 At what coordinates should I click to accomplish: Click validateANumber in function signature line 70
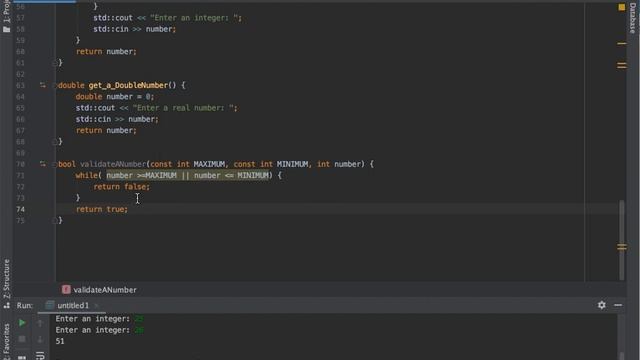tap(113, 164)
